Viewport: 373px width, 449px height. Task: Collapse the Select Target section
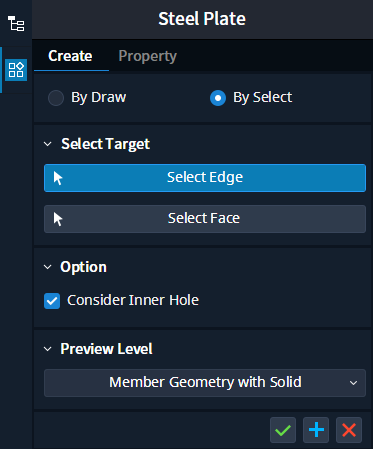click(48, 144)
